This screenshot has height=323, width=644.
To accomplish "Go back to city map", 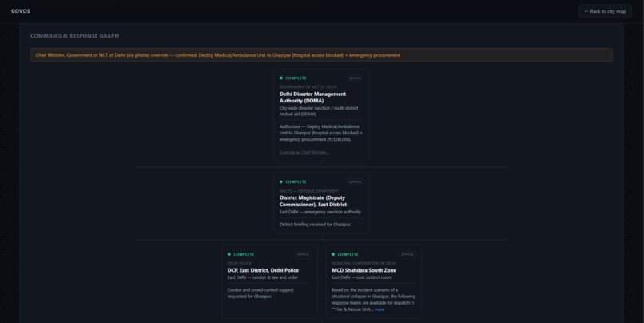I will (605, 11).
